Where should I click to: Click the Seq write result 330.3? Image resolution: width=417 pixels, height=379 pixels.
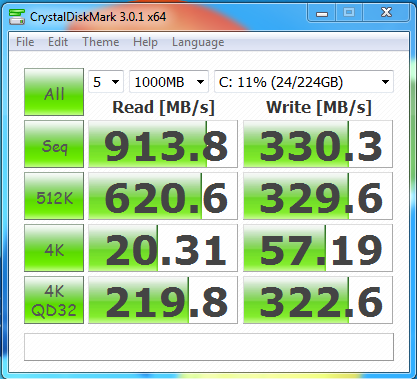[318, 144]
